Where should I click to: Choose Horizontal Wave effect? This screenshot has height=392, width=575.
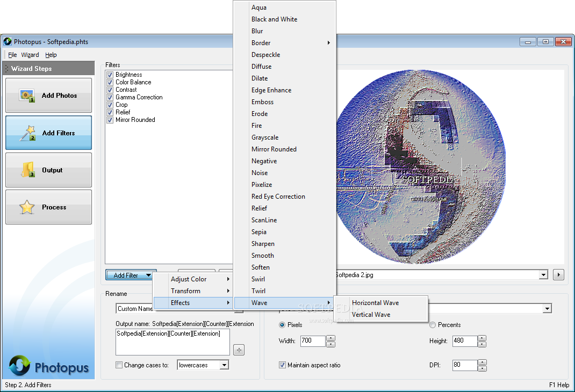380,303
